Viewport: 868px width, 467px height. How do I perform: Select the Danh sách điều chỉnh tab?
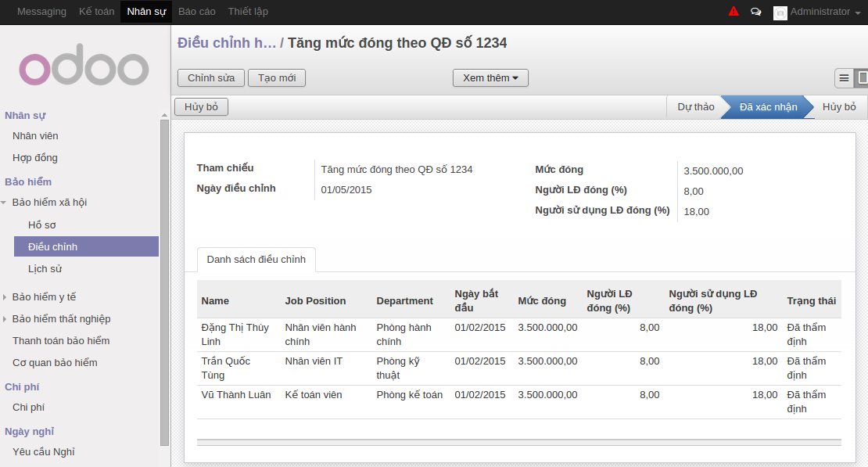coord(256,259)
